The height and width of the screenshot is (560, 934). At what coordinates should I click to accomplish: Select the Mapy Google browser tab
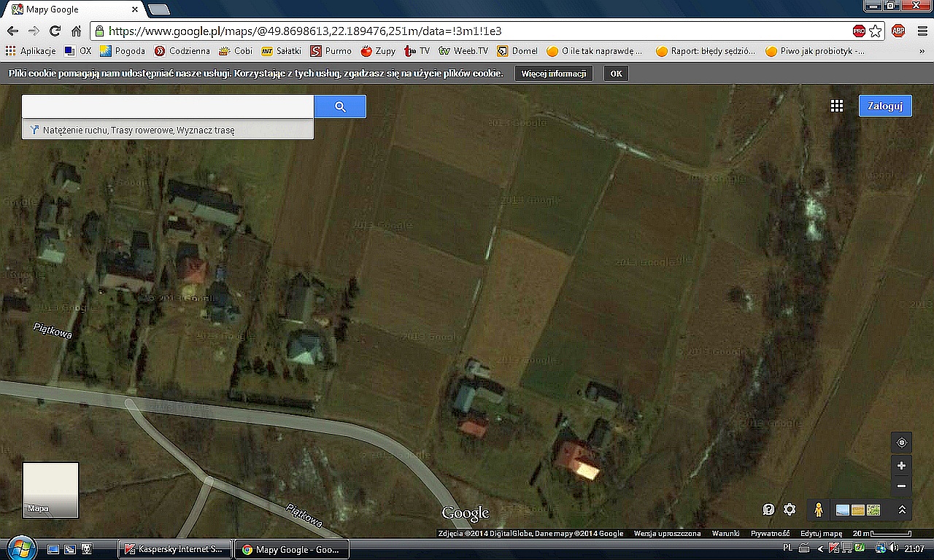[73, 9]
